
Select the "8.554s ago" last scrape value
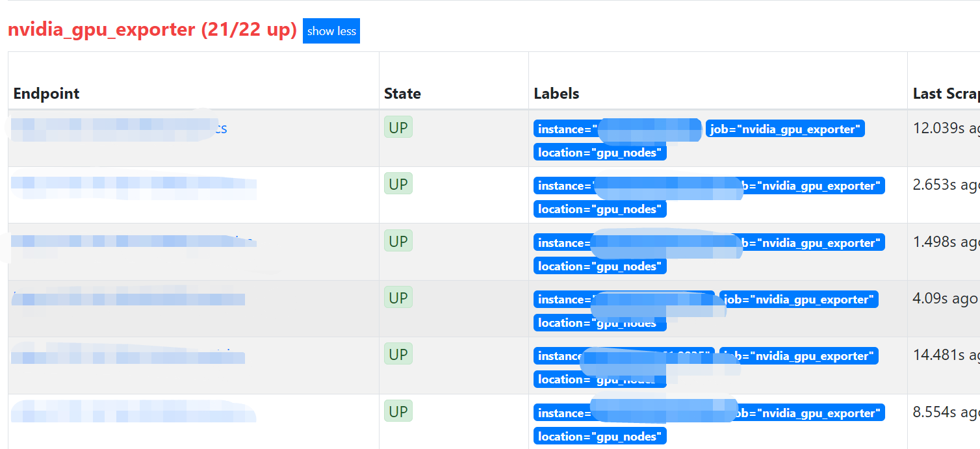click(946, 412)
